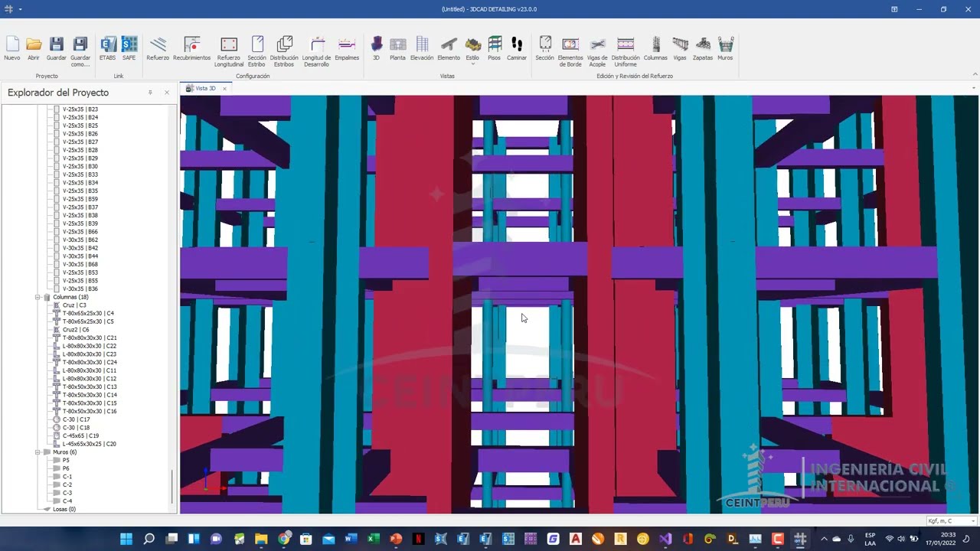Image resolution: width=980 pixels, height=551 pixels.
Task: Click the Estilo view icon
Action: click(473, 44)
